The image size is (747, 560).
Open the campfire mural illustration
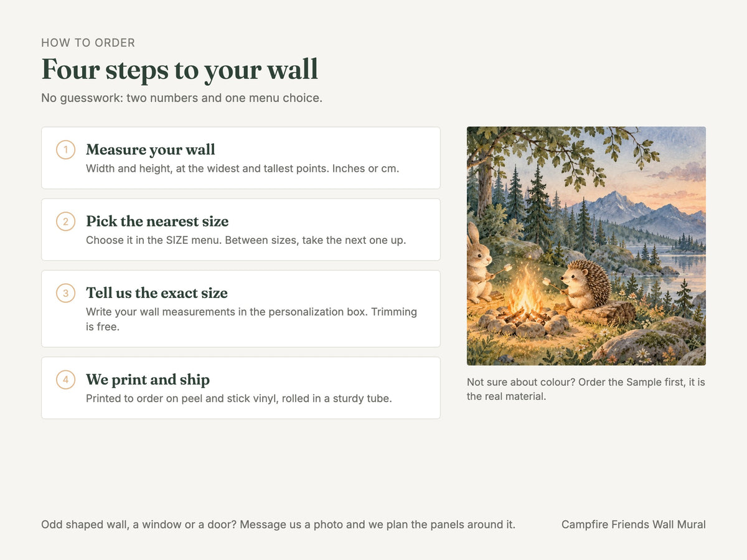click(x=586, y=246)
